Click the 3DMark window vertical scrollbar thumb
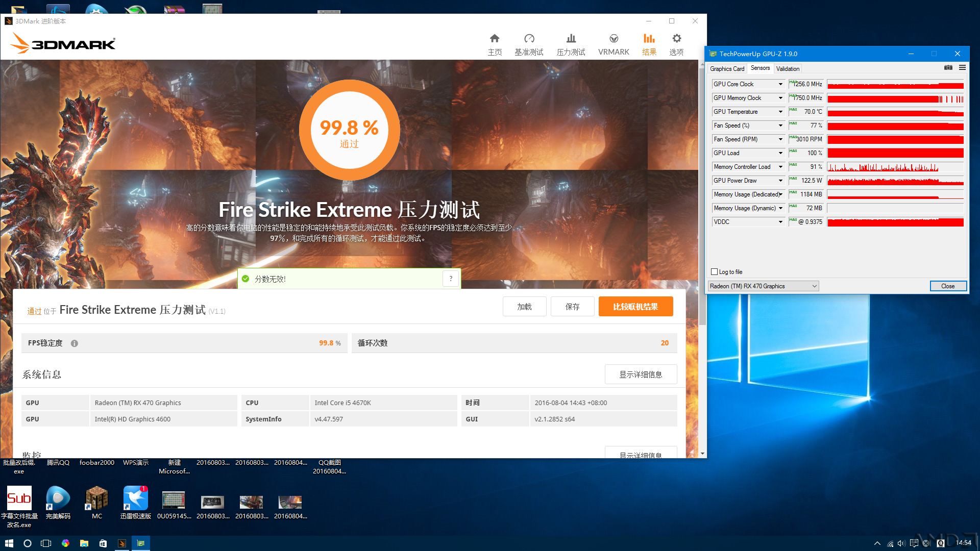 click(x=702, y=196)
